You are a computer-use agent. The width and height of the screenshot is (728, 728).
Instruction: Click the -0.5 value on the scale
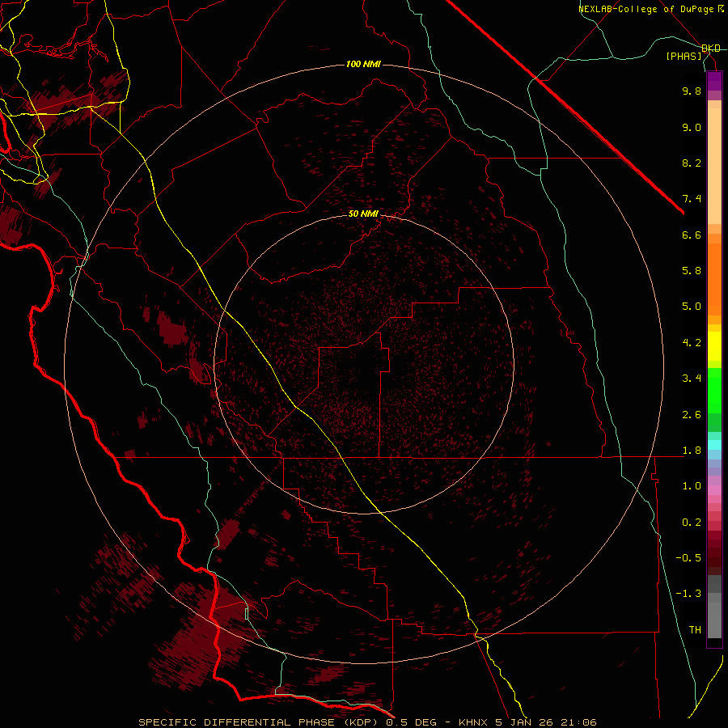coord(688,558)
